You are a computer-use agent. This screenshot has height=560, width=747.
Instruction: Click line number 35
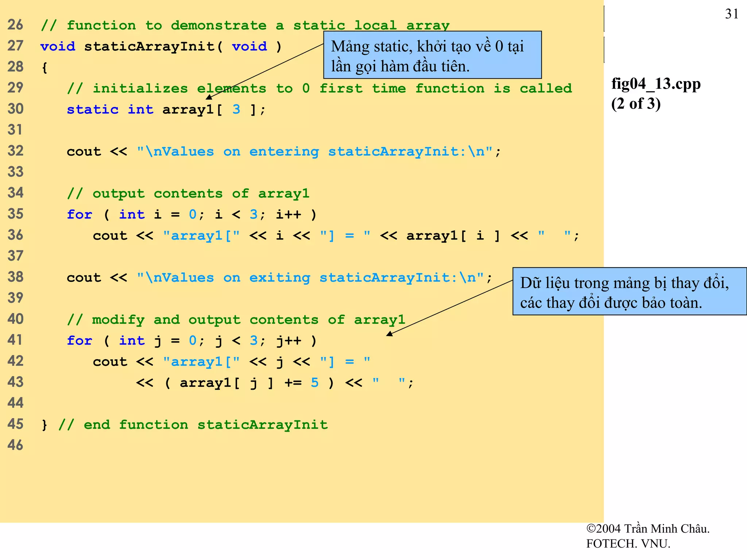tap(15, 214)
